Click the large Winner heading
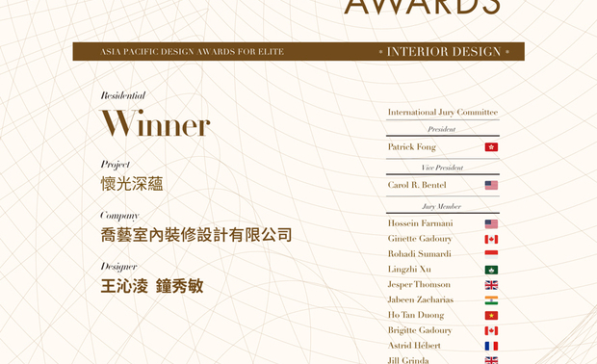Image resolution: width=597 pixels, height=364 pixels. pyautogui.click(x=155, y=123)
